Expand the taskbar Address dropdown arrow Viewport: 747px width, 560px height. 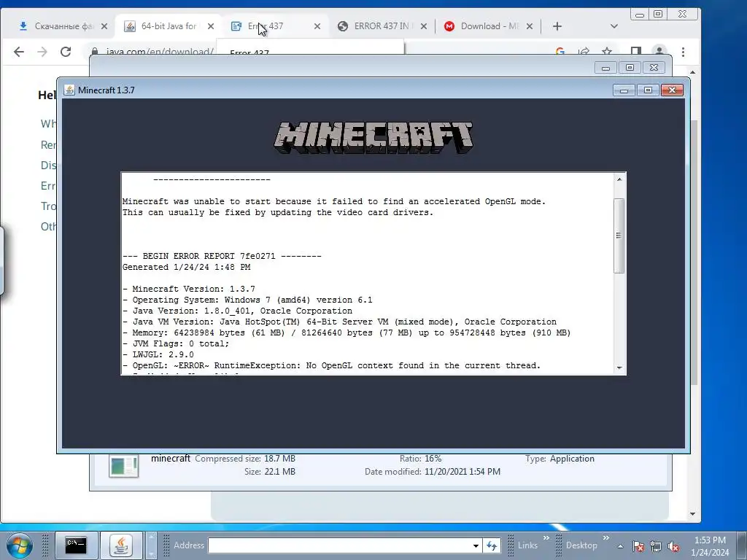tap(476, 545)
